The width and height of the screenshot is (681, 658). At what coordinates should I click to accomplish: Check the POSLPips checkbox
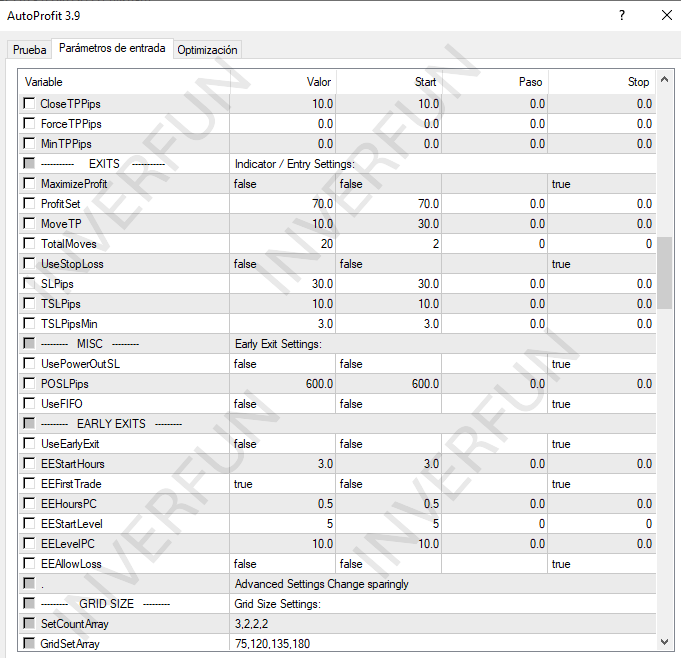point(29,383)
